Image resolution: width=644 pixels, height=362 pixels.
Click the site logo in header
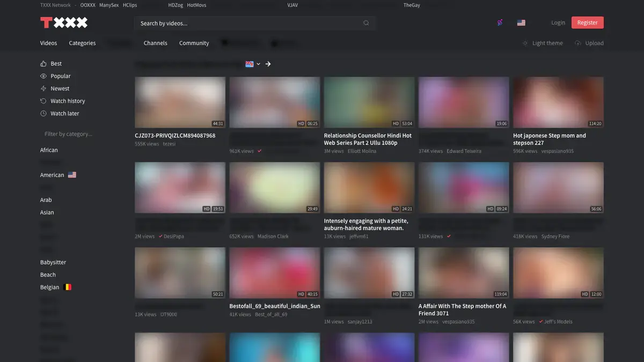point(64,23)
